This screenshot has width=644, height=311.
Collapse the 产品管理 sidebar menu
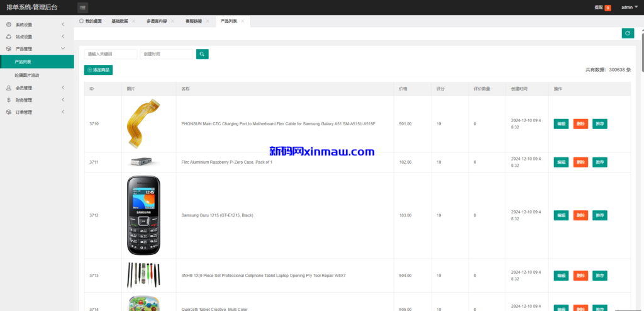click(x=36, y=48)
